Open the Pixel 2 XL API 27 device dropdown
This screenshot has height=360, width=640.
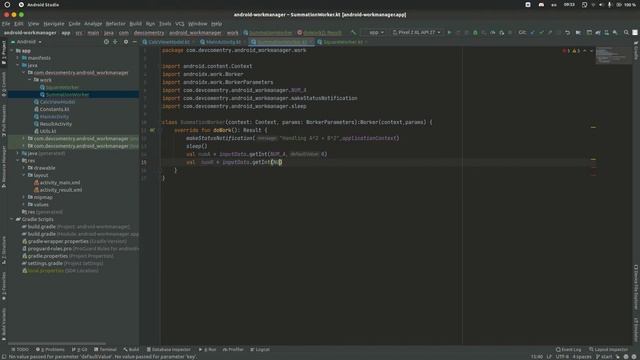point(416,32)
